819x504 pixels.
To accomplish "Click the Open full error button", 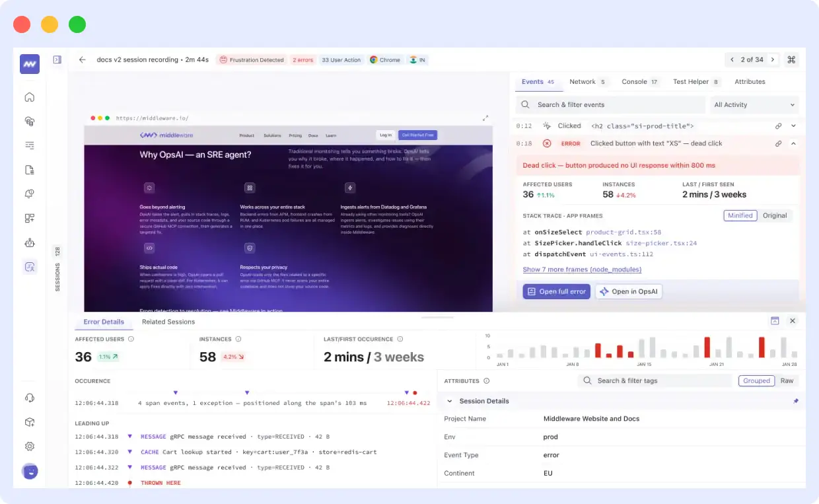I will point(556,291).
